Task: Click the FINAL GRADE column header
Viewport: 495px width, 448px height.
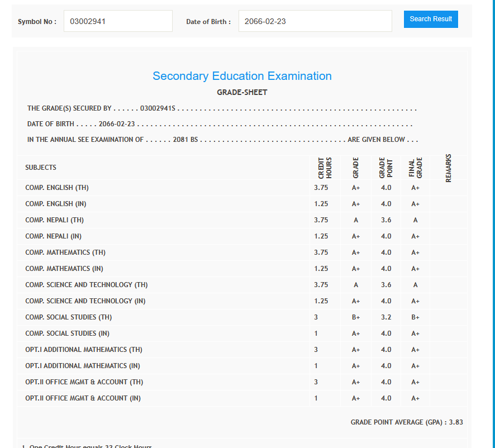Action: 415,168
